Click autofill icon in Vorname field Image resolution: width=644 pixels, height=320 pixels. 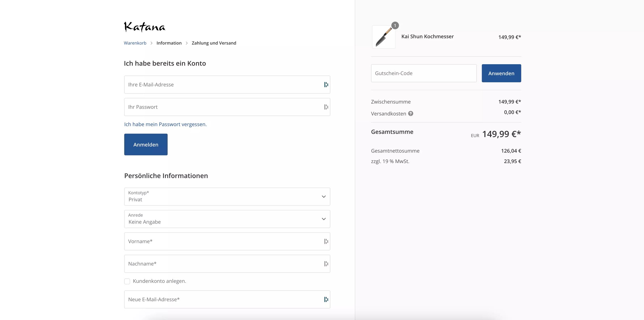(x=326, y=241)
